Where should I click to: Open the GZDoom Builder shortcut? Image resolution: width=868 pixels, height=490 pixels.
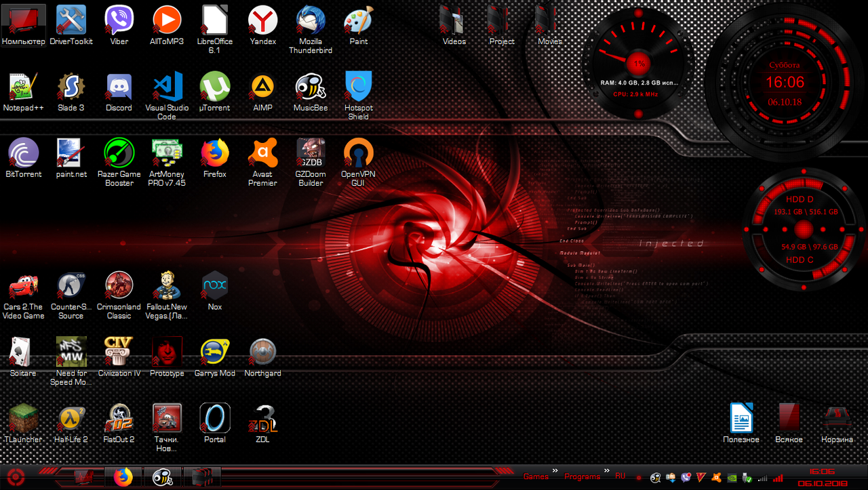311,163
